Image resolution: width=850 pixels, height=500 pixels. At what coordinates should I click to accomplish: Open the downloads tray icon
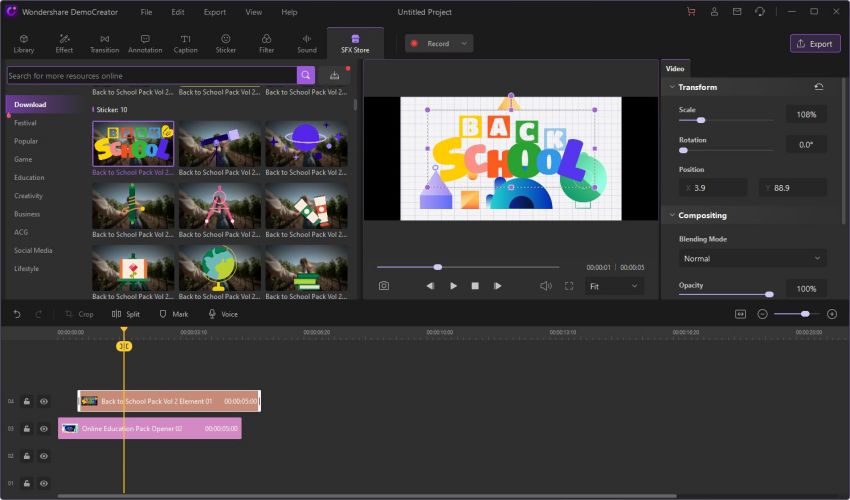[x=334, y=75]
